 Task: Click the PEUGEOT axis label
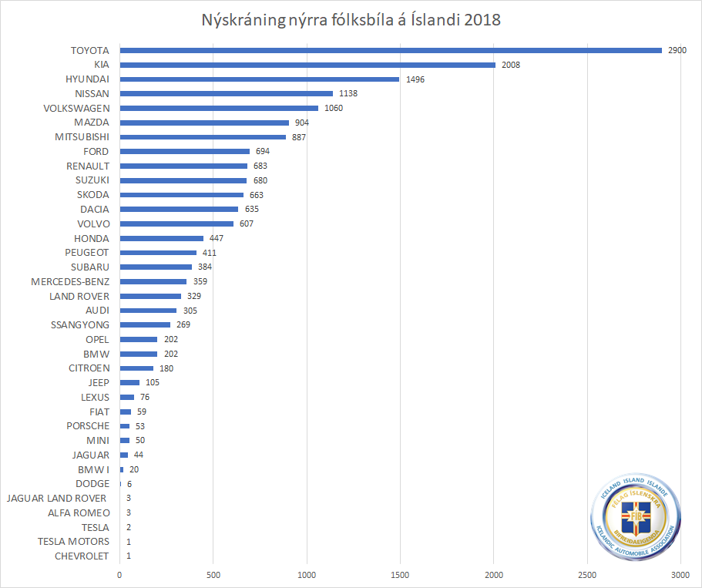coord(86,253)
